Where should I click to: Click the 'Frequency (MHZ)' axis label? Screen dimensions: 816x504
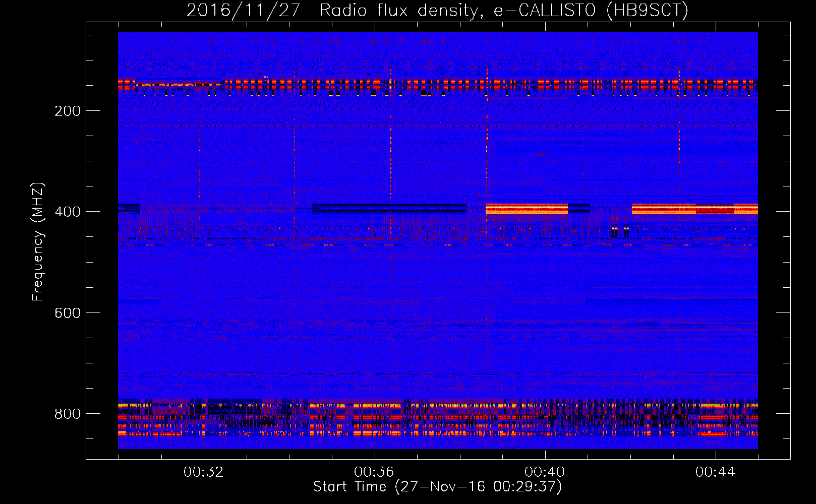37,242
